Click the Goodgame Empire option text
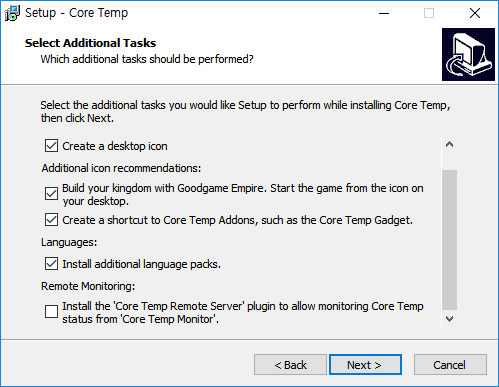This screenshot has width=499, height=387. pos(243,194)
